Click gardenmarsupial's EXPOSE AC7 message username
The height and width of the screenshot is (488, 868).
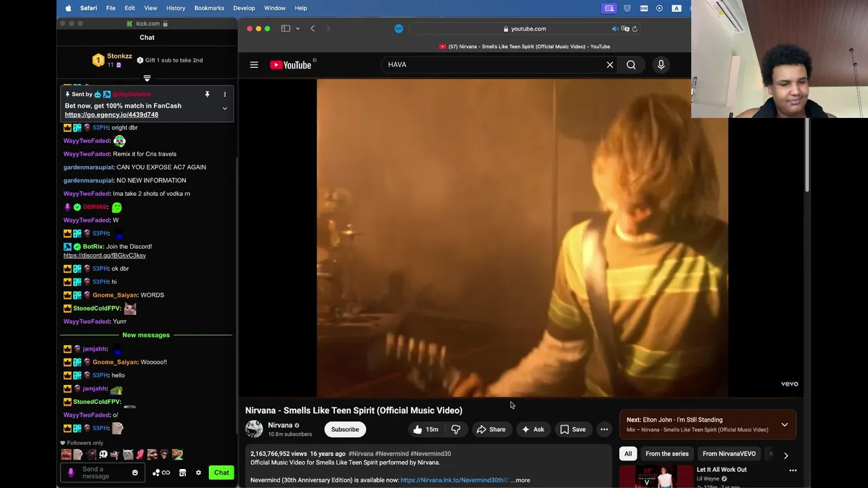[x=88, y=167]
